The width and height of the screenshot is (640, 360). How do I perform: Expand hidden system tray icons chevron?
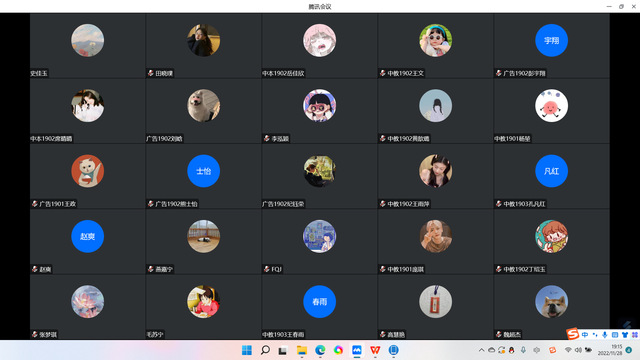pyautogui.click(x=481, y=350)
